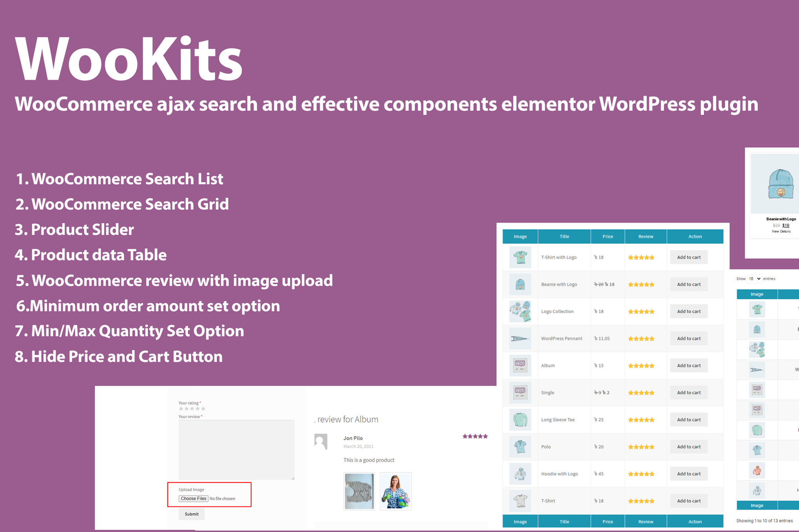Sort table by Price header column

tap(608, 237)
